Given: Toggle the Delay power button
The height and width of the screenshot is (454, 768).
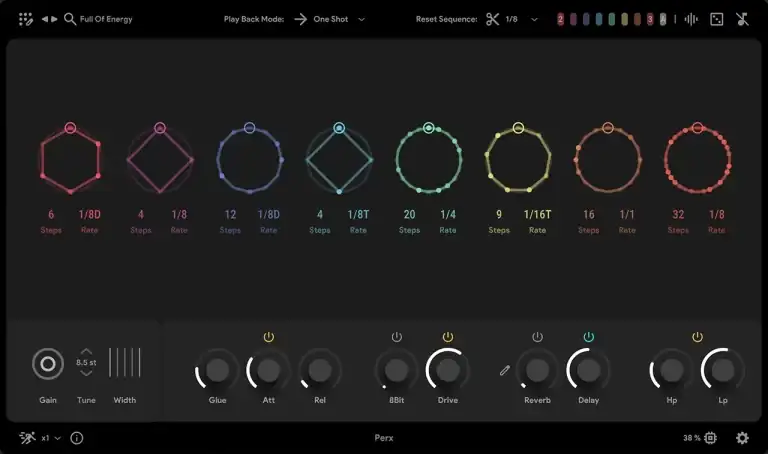Looking at the screenshot, I should [x=589, y=337].
